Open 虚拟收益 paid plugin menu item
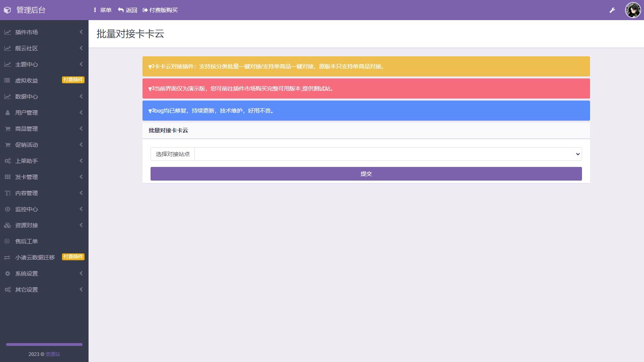Viewport: 644px width, 362px height. [x=27, y=80]
